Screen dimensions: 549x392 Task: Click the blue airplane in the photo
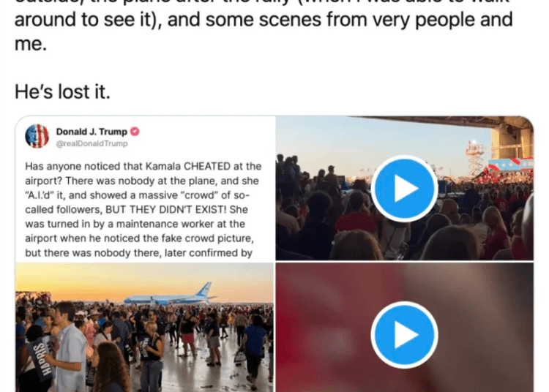(171, 295)
